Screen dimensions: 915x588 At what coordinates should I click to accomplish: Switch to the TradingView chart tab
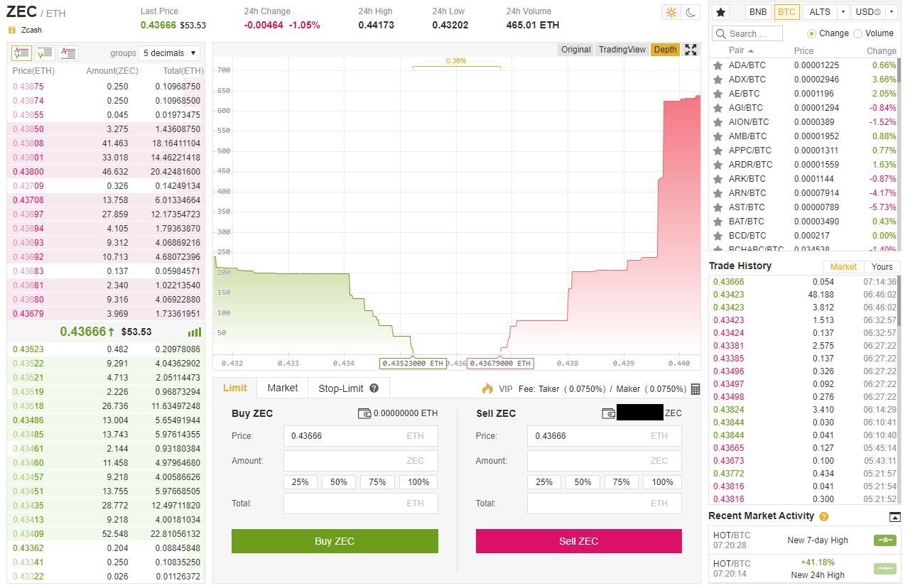click(622, 50)
